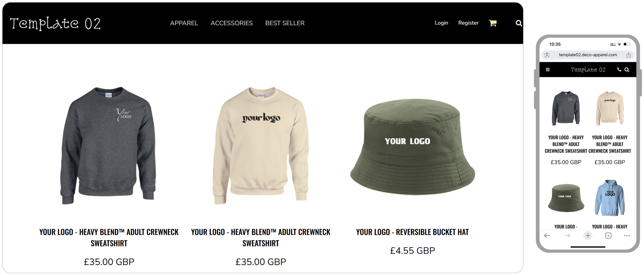Open new tab with plus button
644x275 pixels.
coord(588,235)
